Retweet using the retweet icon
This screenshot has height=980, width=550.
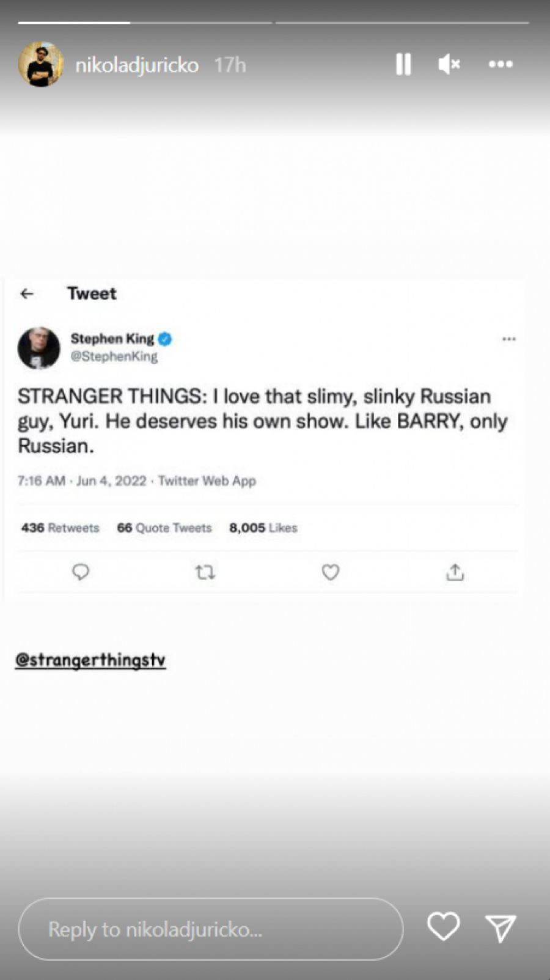pos(205,572)
